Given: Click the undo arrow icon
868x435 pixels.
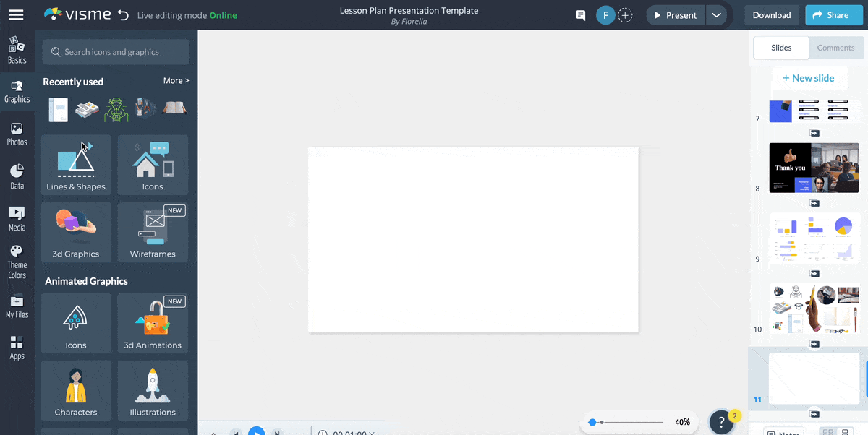Looking at the screenshot, I should 123,15.
